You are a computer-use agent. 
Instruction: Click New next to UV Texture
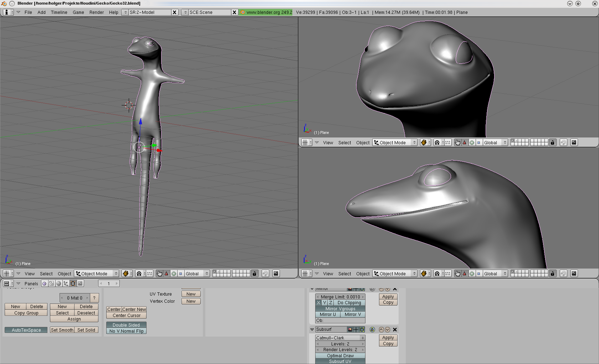(x=191, y=294)
